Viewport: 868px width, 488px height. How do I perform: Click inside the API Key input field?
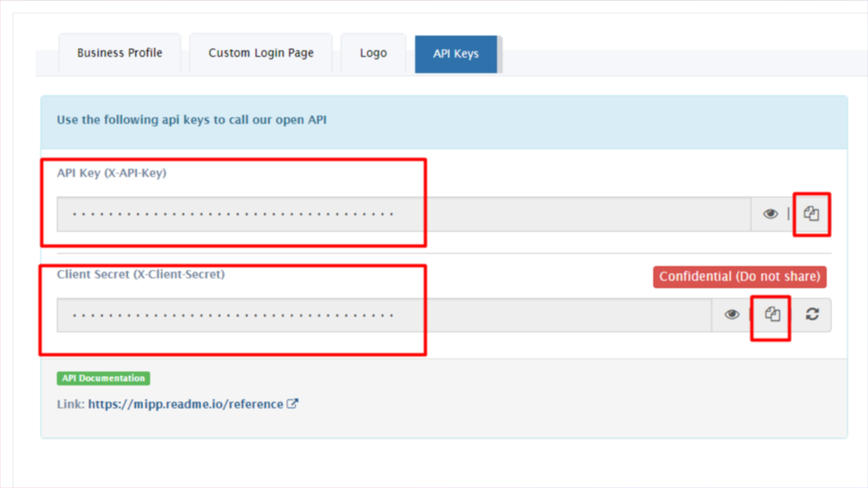pyautogui.click(x=362, y=214)
